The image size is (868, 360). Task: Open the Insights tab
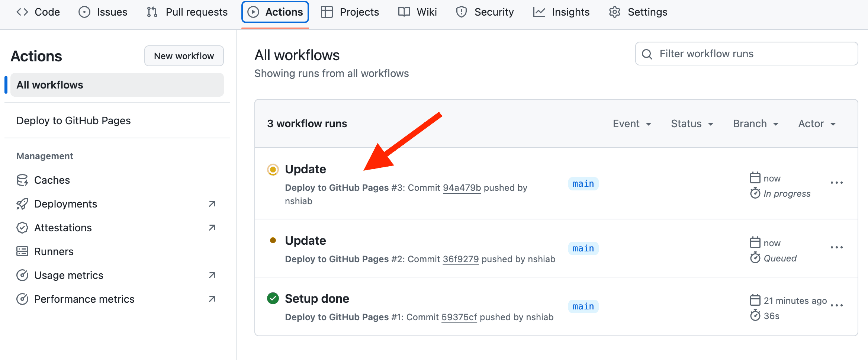tap(561, 12)
